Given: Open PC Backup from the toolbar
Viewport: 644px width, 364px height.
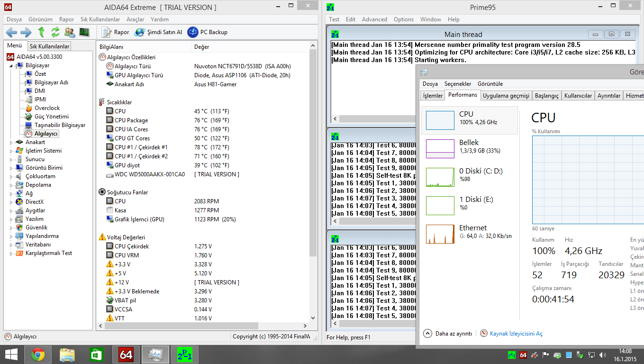Looking at the screenshot, I should 208,32.
